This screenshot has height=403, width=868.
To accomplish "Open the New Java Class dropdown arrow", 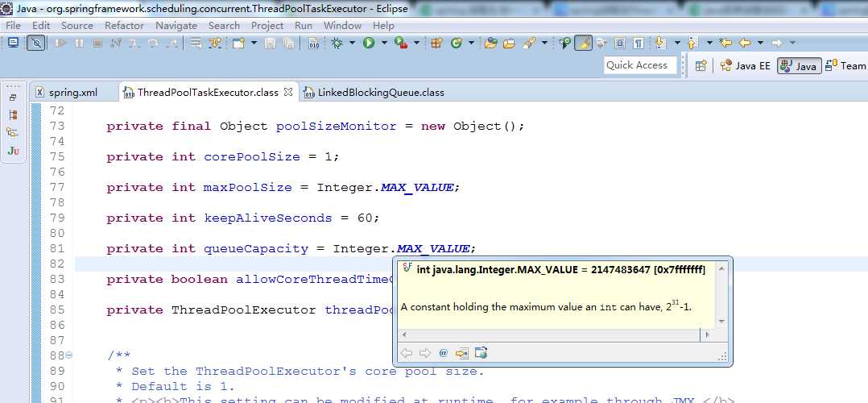I will (472, 43).
